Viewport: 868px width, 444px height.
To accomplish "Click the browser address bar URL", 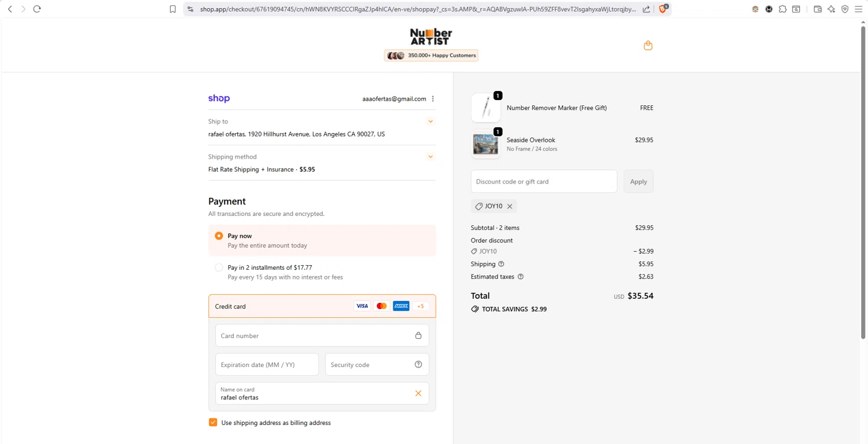I will coord(418,9).
